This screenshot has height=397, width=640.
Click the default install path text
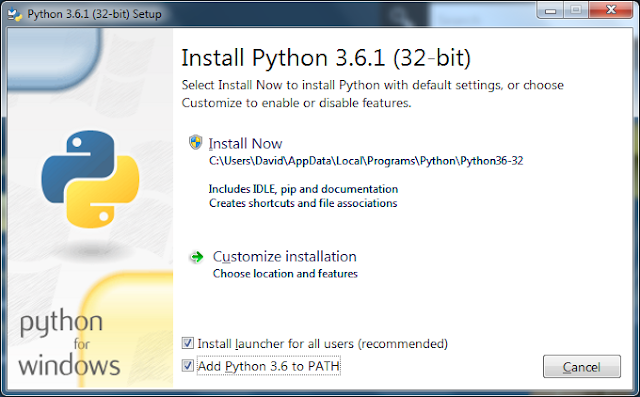click(x=366, y=161)
